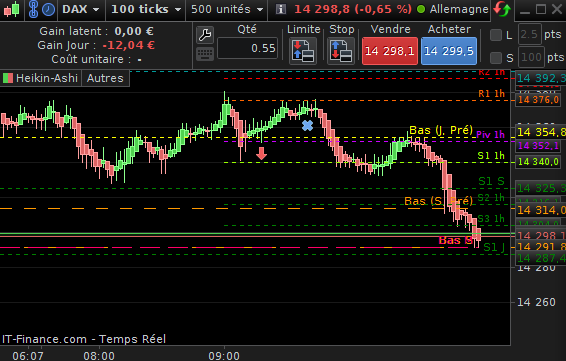Select the Heikin-Ashi chart style tab

(x=41, y=78)
